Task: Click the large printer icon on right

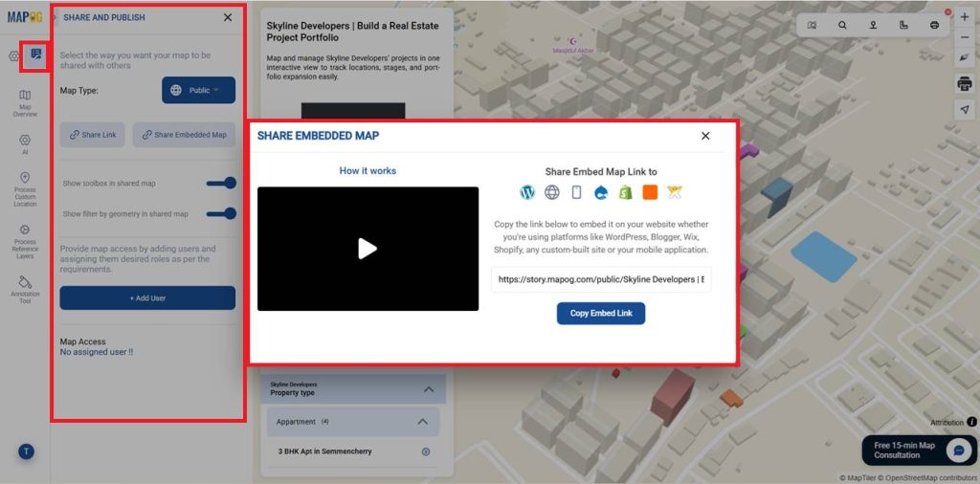Action: pos(965,83)
